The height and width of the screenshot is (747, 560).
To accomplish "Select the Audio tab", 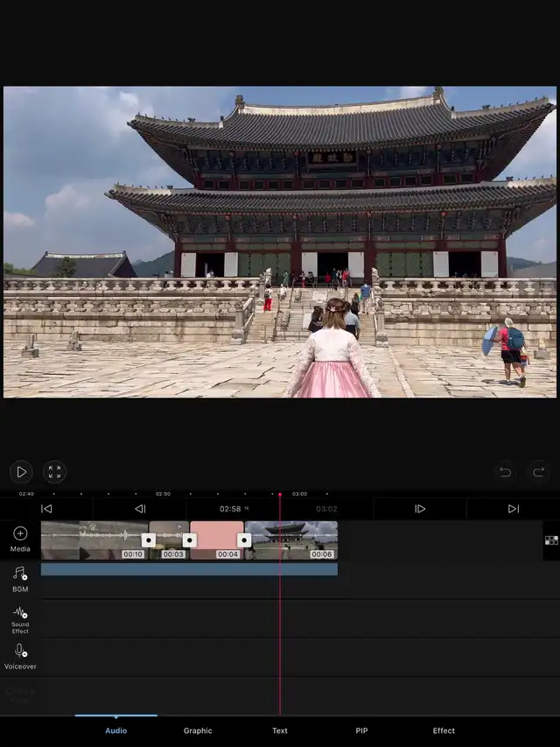I will 115,730.
